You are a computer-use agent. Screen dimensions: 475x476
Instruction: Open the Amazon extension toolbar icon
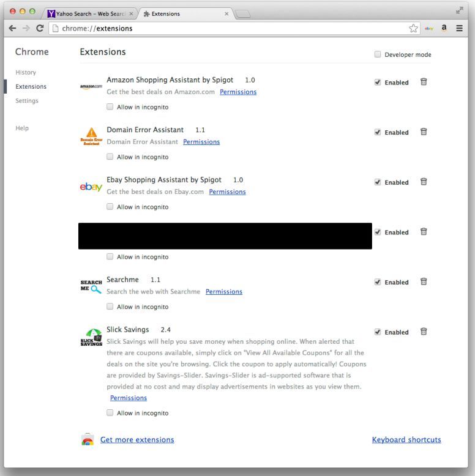tap(444, 28)
